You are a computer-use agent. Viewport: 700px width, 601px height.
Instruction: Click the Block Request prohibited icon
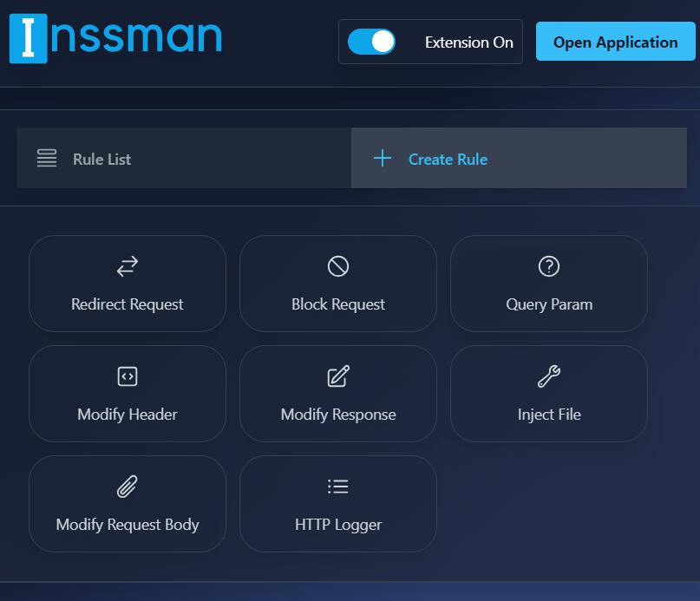click(x=338, y=266)
